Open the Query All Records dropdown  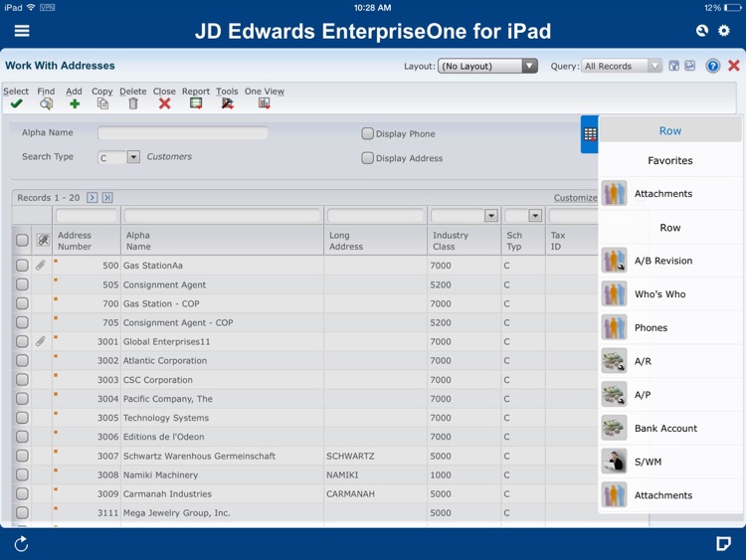[x=622, y=66]
